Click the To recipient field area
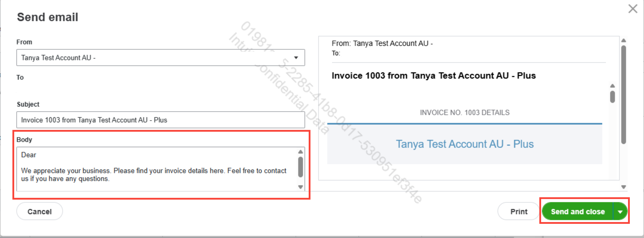The height and width of the screenshot is (238, 644). 160,89
